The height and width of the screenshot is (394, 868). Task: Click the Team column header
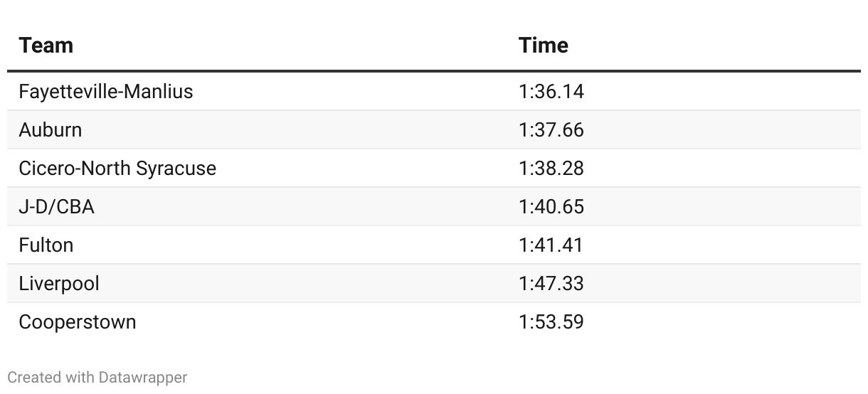pos(46,46)
